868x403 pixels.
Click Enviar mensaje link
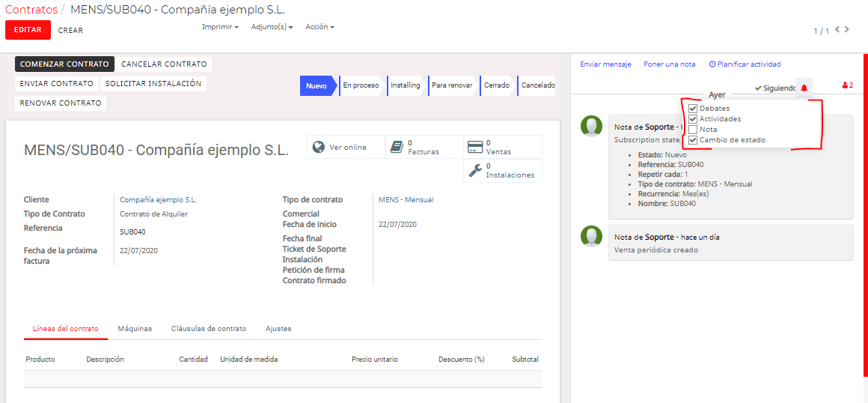pyautogui.click(x=605, y=64)
